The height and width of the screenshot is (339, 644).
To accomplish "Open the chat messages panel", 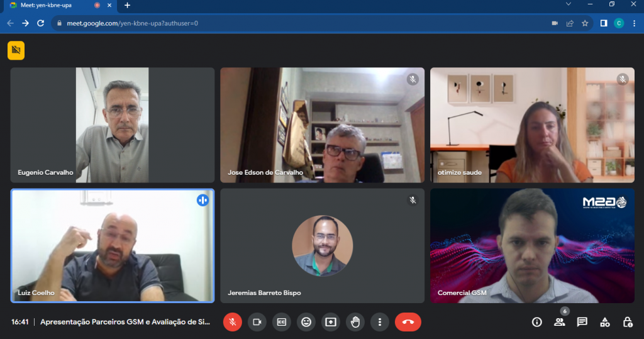I will tap(582, 322).
